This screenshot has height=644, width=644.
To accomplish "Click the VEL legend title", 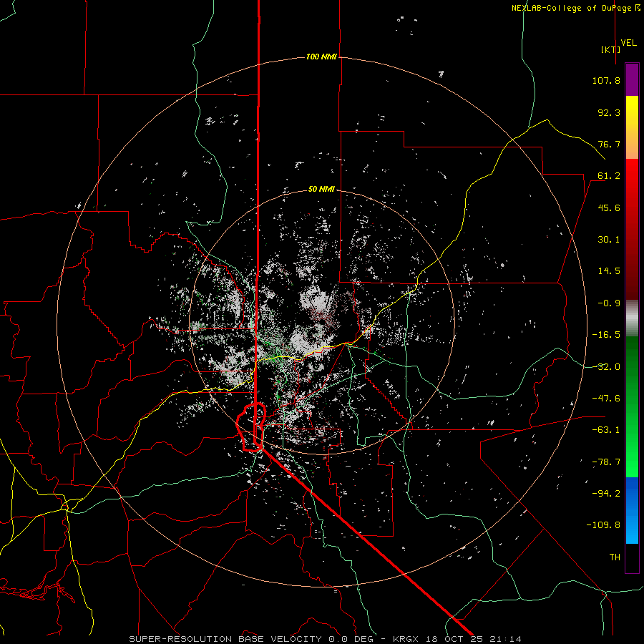I will coord(629,43).
